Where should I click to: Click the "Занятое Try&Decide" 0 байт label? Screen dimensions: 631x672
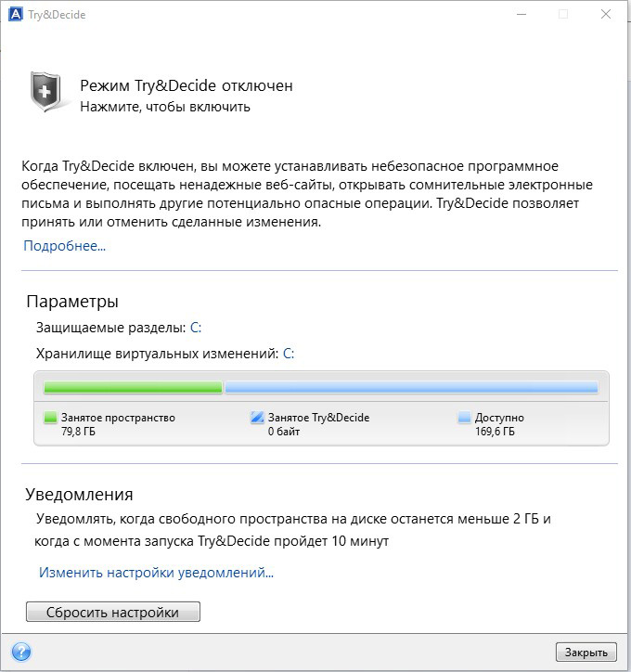point(318,424)
